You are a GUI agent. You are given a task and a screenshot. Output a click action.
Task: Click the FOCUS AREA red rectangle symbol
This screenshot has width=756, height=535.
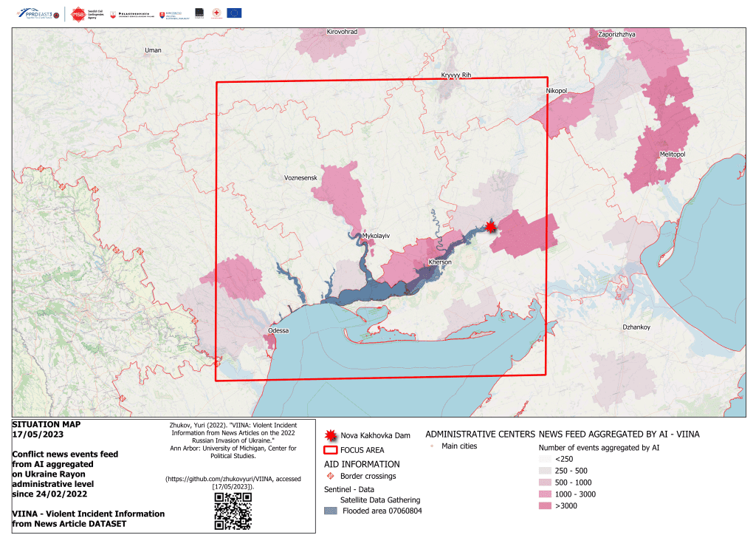pyautogui.click(x=330, y=450)
